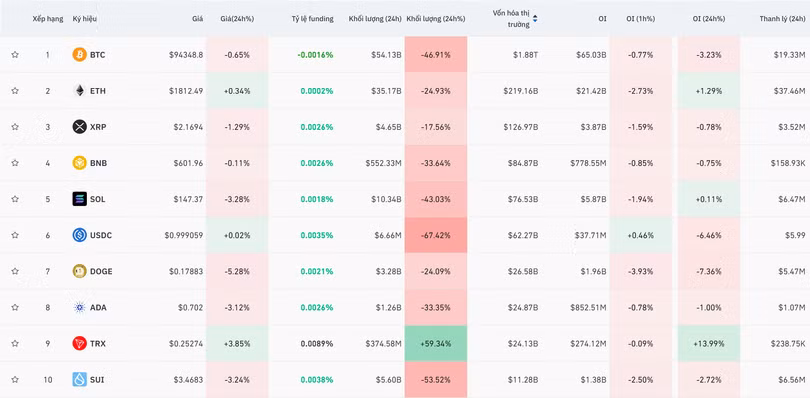
Task: Open the BTC symbol link
Action: [x=98, y=54]
